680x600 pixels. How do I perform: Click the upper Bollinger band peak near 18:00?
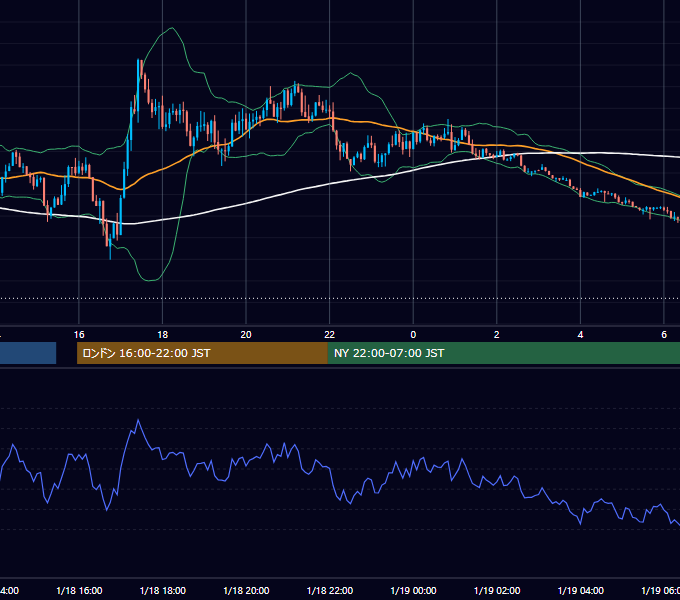pos(172,28)
